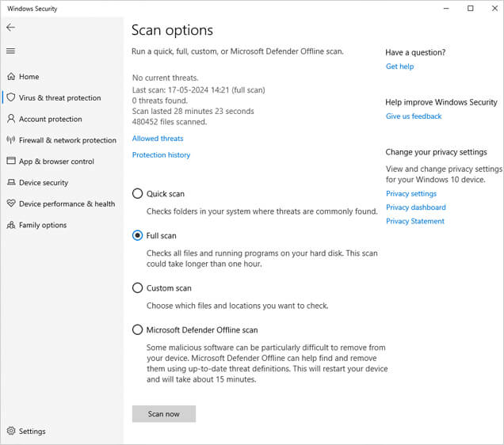Open Settings via the gear icon
This screenshot has width=504, height=445.
[x=11, y=431]
